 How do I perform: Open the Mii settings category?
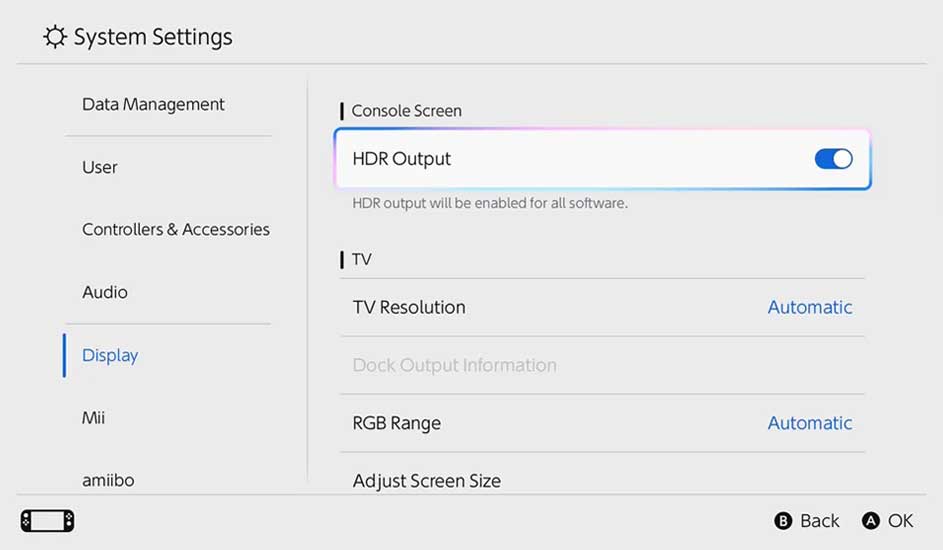click(93, 417)
